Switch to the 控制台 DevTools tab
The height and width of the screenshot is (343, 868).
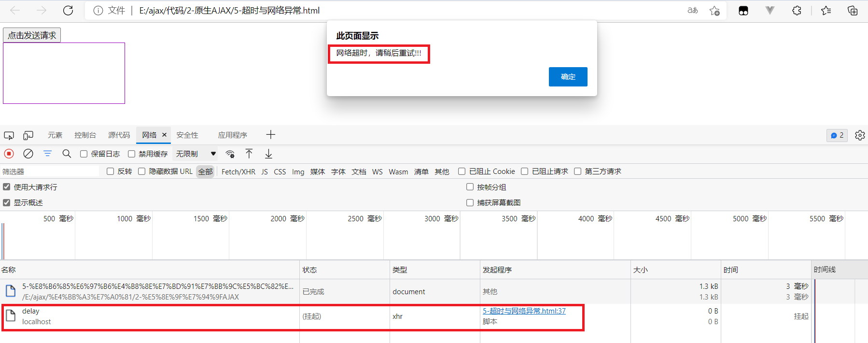click(x=85, y=135)
